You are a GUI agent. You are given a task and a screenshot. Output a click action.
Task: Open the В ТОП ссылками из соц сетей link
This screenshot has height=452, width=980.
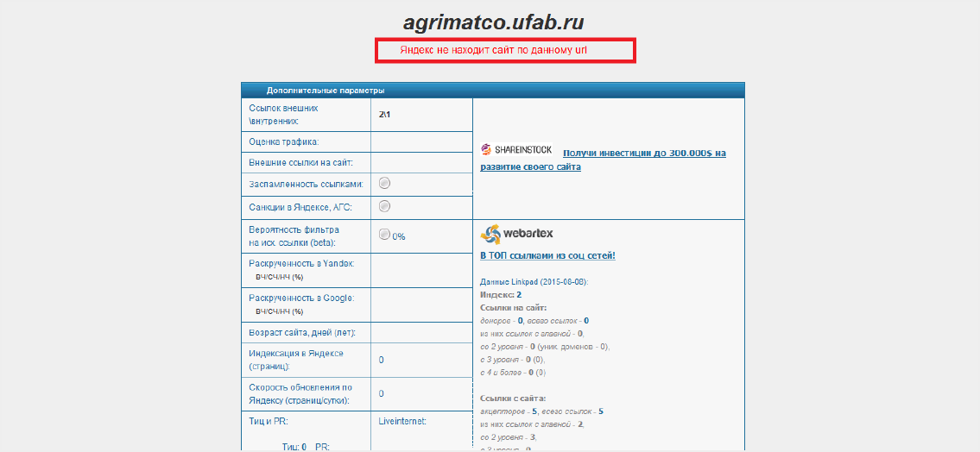[x=547, y=256]
